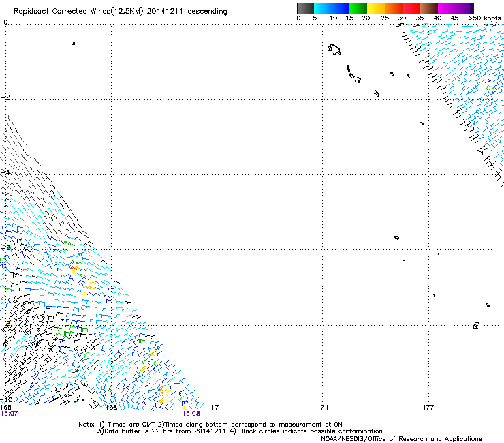Click the longitude axis label '177'
Screen dimensions: 504x443
click(x=428, y=408)
